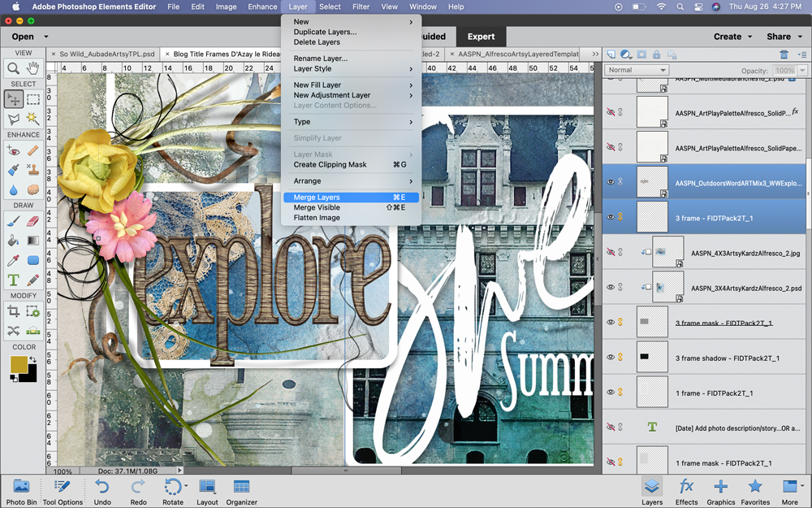812x508 pixels.
Task: Select the Straighten tool
Action: [x=33, y=331]
